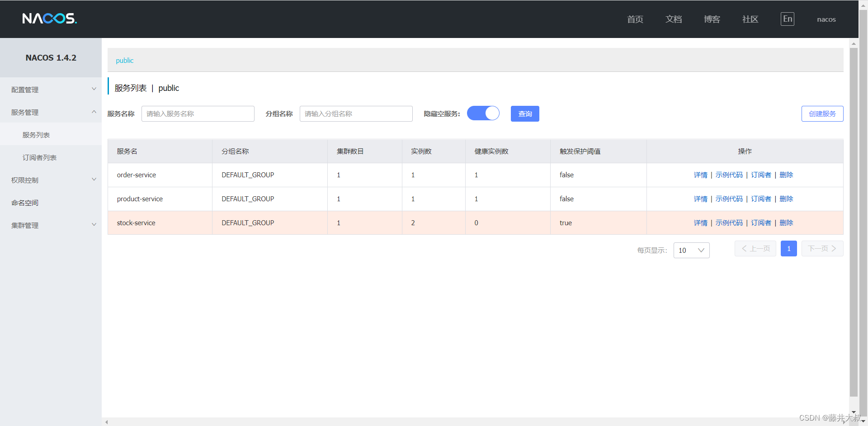Image resolution: width=868 pixels, height=426 pixels.
Task: Open 文档 in top navigation
Action: click(674, 19)
